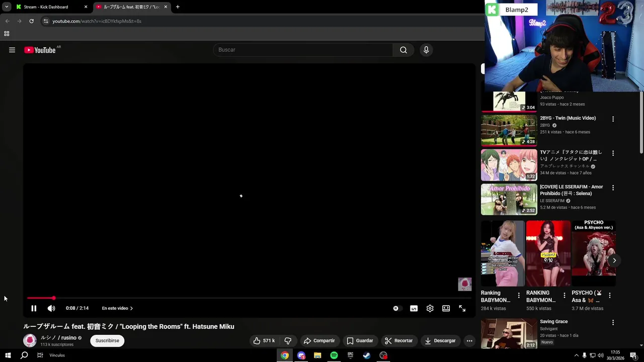Focus the Buscar search field
This screenshot has height=362, width=644.
coord(303,50)
